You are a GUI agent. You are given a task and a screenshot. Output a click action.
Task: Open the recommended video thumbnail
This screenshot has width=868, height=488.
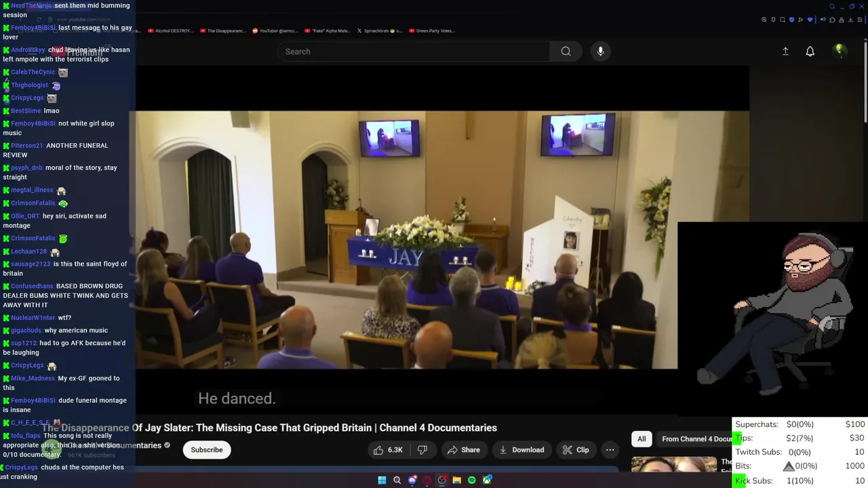(673, 464)
